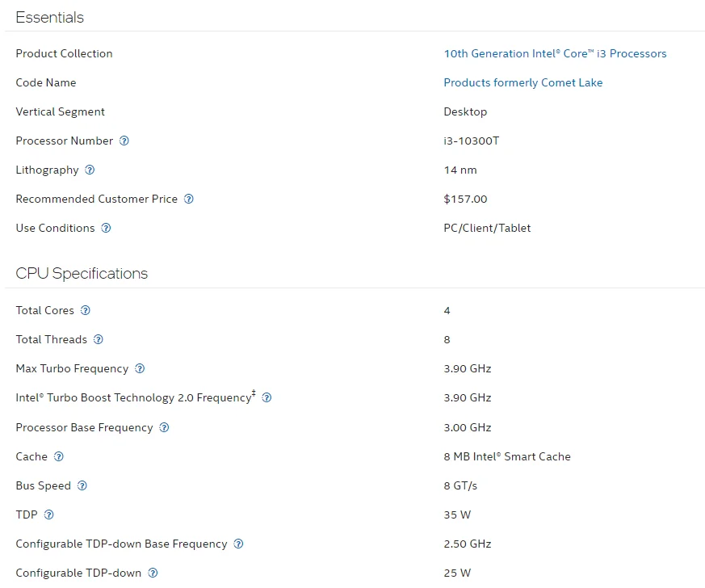The height and width of the screenshot is (588, 705).
Task: Open the Use Conditions help icon
Action: 106,228
